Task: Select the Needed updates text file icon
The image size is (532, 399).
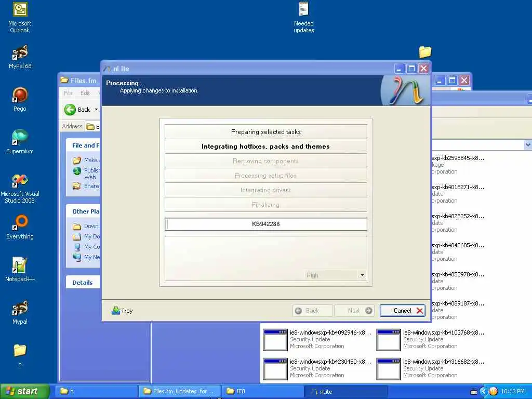Action: pos(303,18)
